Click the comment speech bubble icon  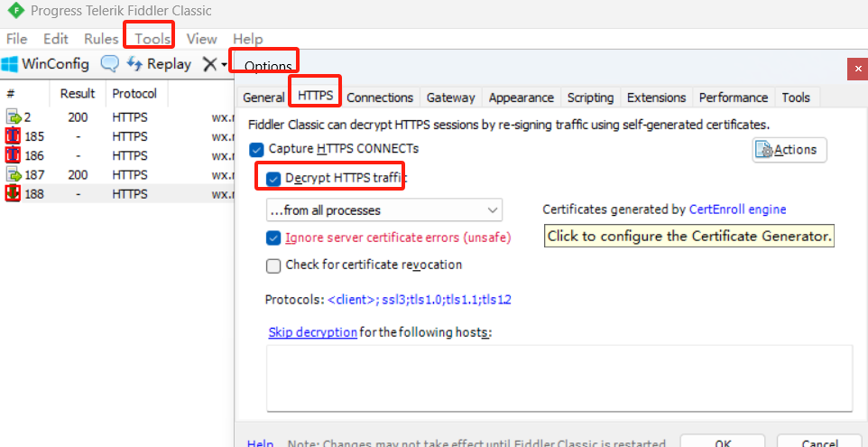pyautogui.click(x=109, y=64)
